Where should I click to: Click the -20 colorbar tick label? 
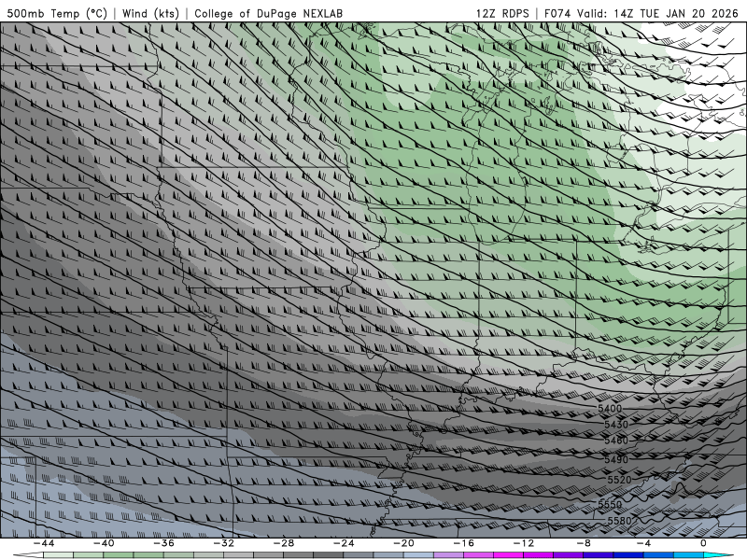[x=404, y=543]
